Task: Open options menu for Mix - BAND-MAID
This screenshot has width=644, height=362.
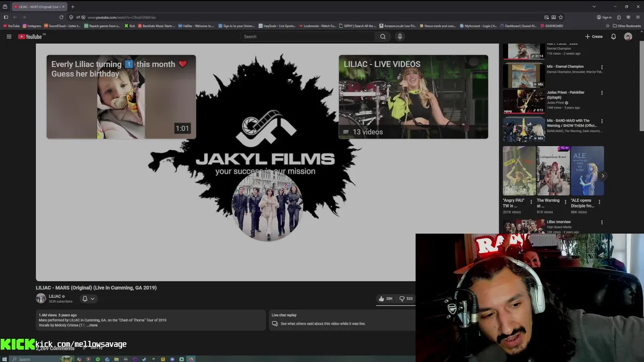Action: 602,121
